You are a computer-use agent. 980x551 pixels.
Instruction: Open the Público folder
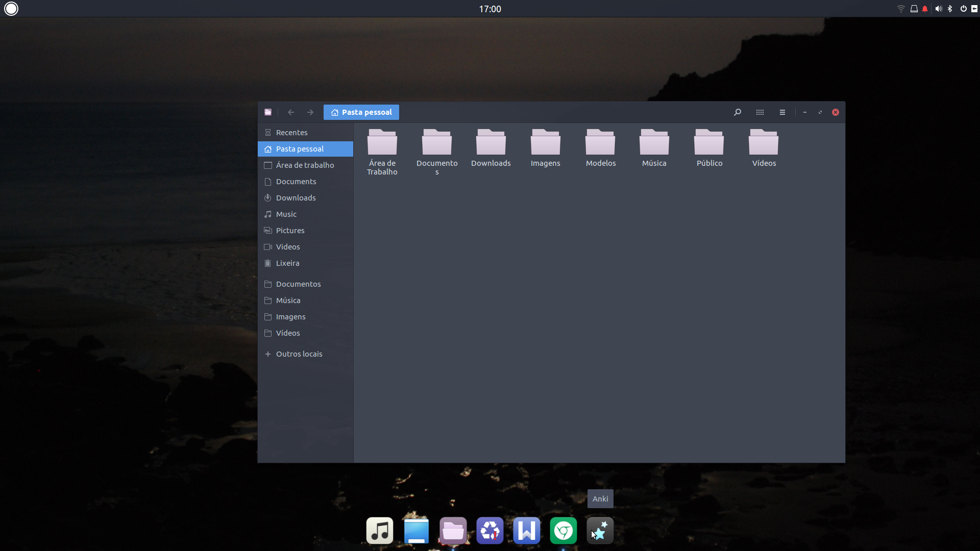coord(709,148)
